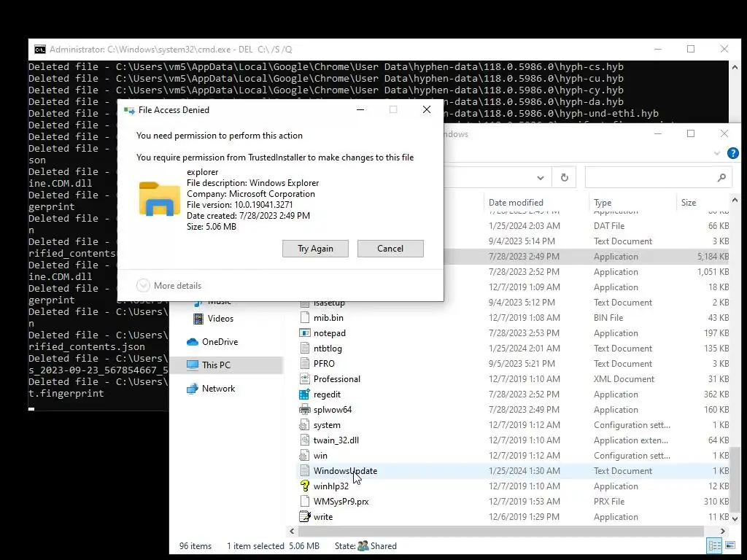The image size is (747, 560).
Task: Click the ntbtlog document icon
Action: [304, 348]
